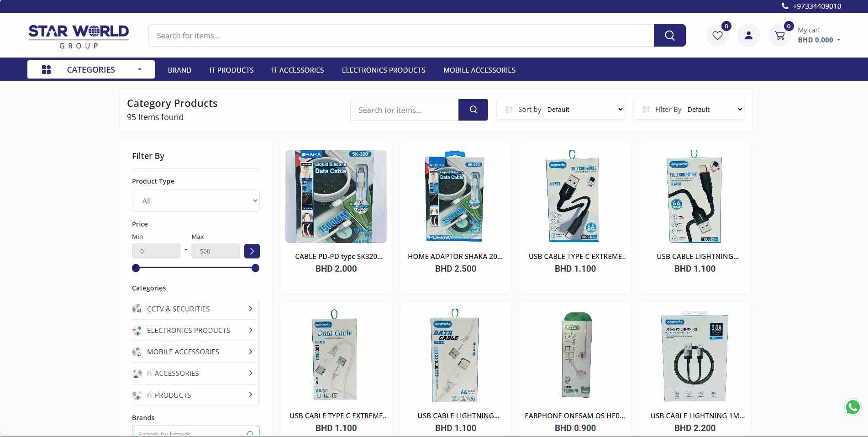Open the shopping cart icon
The height and width of the screenshot is (437, 868).
(x=780, y=36)
